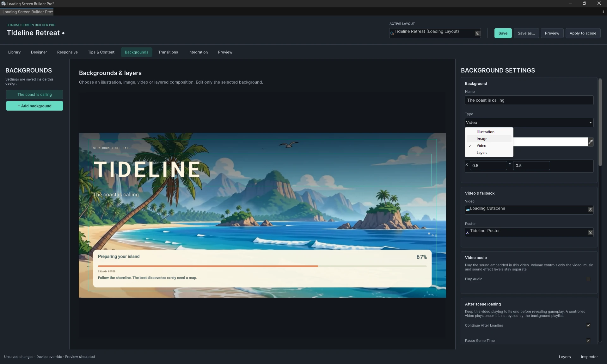Screen dimensions: 607x364
Task: Click the header Preview button
Action: [x=552, y=33]
